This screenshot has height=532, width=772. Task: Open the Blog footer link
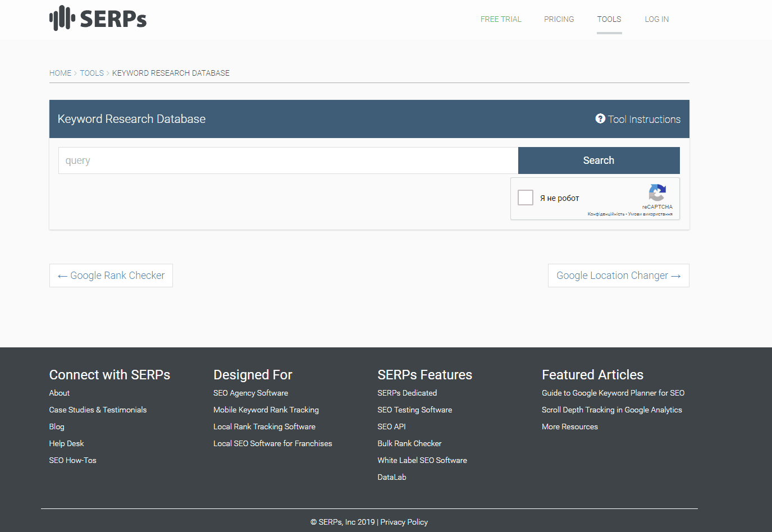(x=57, y=426)
